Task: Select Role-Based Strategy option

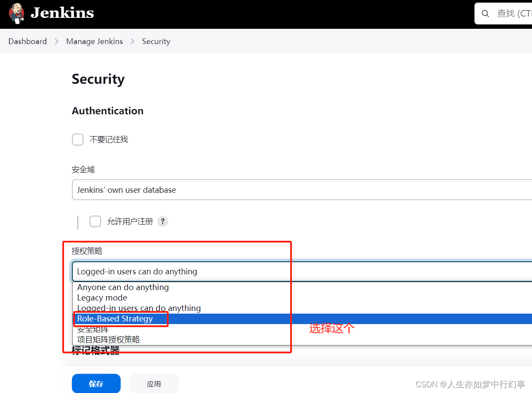Action: click(302, 319)
